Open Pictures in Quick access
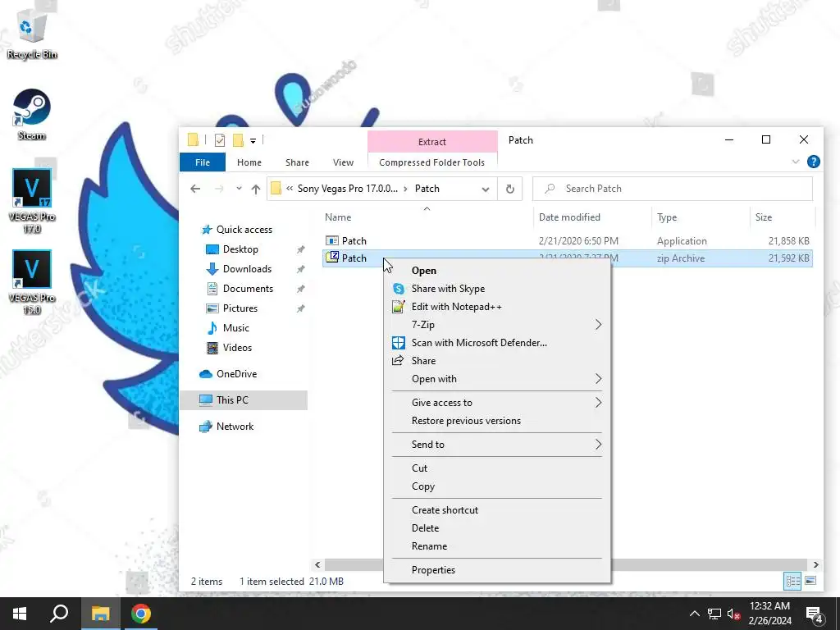 coord(240,308)
